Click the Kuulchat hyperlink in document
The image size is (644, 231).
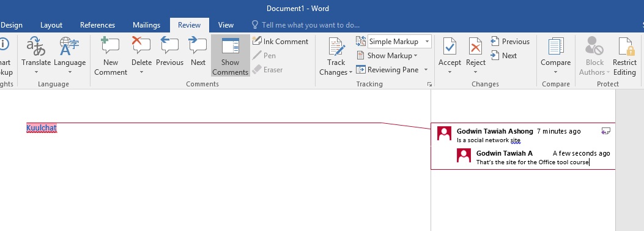click(42, 128)
